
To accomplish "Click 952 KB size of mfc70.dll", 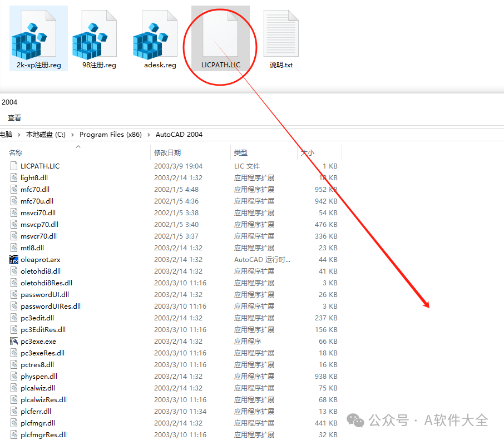I will (x=326, y=189).
